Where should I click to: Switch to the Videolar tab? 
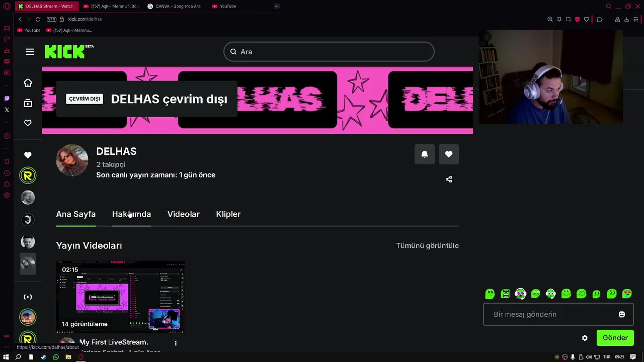click(x=184, y=214)
